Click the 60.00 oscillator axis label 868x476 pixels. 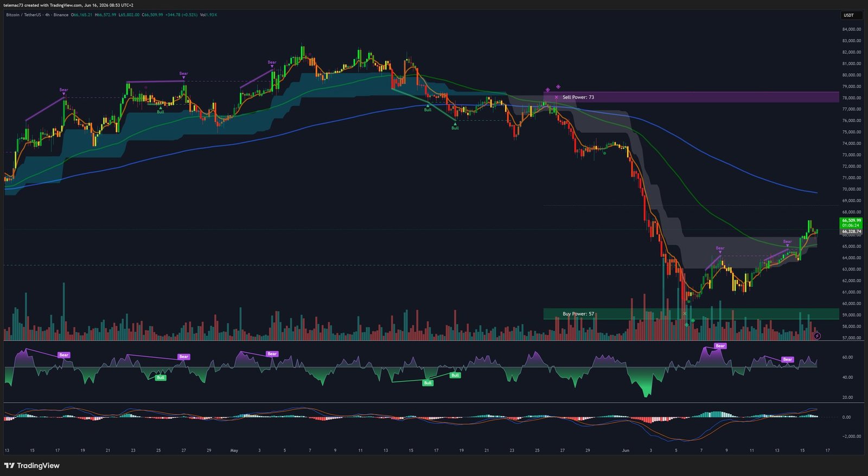[x=847, y=357]
